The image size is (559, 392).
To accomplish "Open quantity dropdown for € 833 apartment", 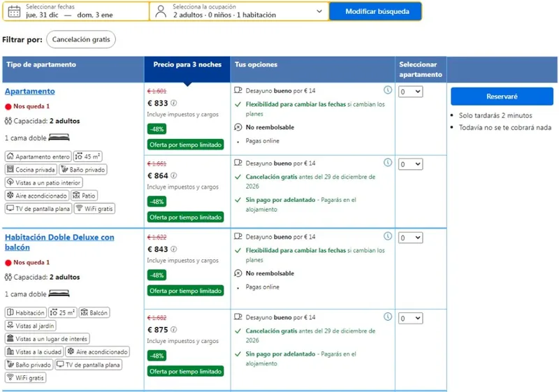I will point(410,92).
